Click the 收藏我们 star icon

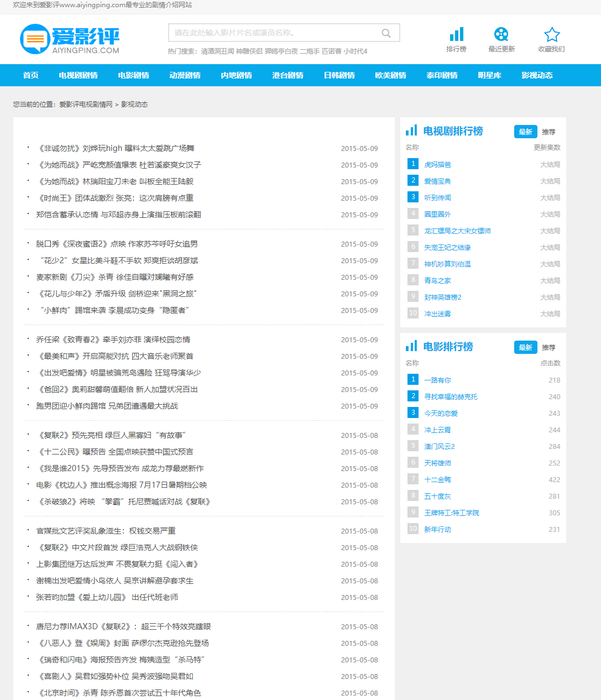point(552,34)
